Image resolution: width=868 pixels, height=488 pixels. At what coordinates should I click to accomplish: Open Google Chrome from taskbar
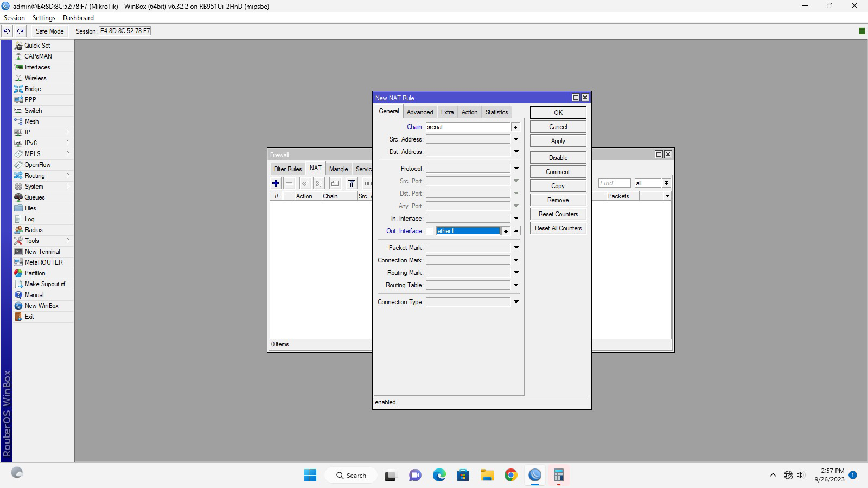coord(510,476)
